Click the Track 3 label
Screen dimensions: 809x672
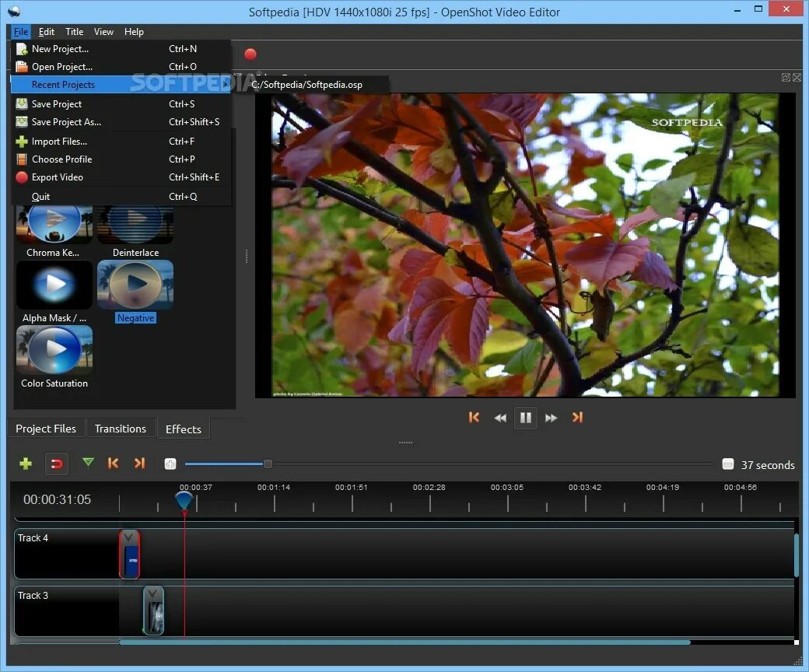pos(33,596)
